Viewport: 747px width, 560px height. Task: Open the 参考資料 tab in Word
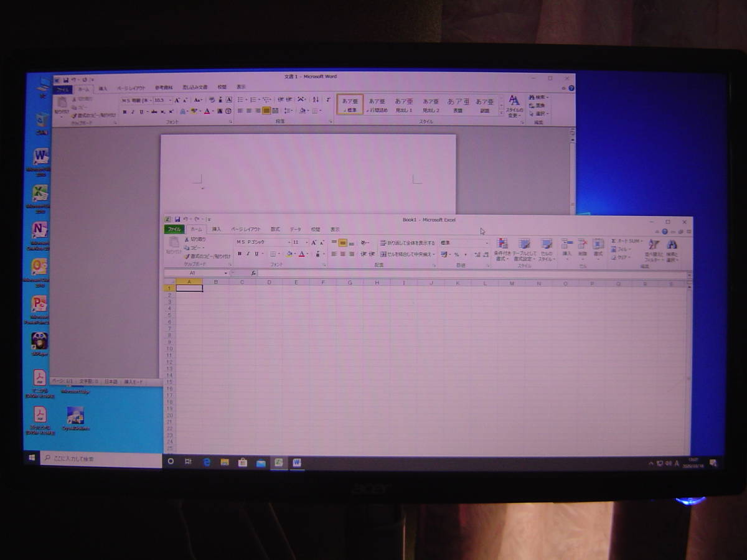[x=164, y=88]
